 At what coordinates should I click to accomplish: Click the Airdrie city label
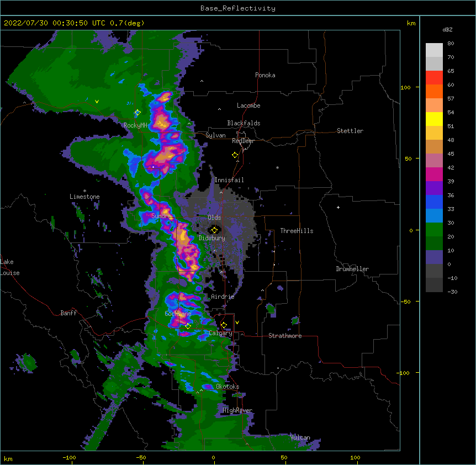tap(223, 297)
